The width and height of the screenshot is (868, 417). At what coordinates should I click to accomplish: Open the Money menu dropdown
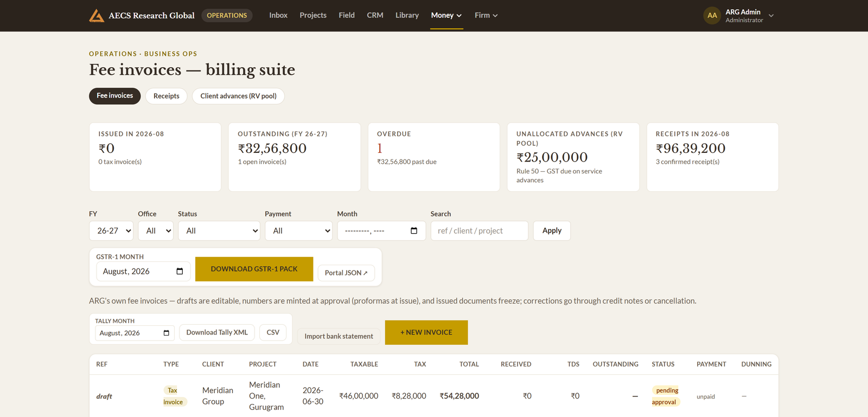pos(446,15)
